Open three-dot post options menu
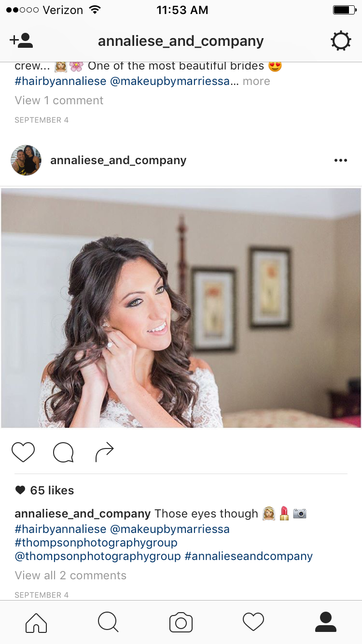The width and height of the screenshot is (362, 644). click(341, 160)
